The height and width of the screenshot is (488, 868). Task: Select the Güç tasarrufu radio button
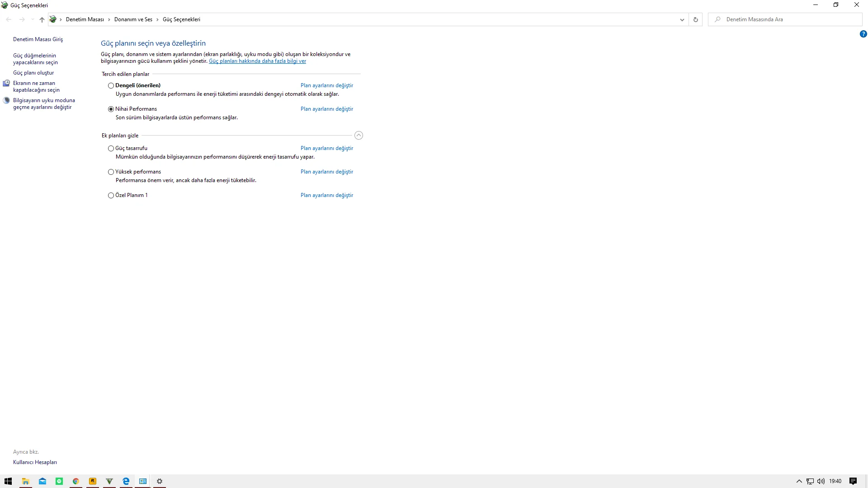coord(111,148)
